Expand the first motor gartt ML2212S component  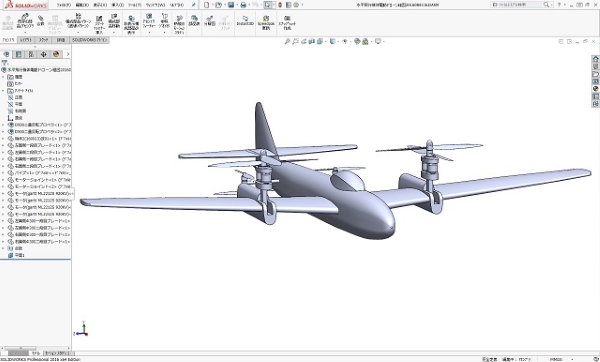point(3,194)
